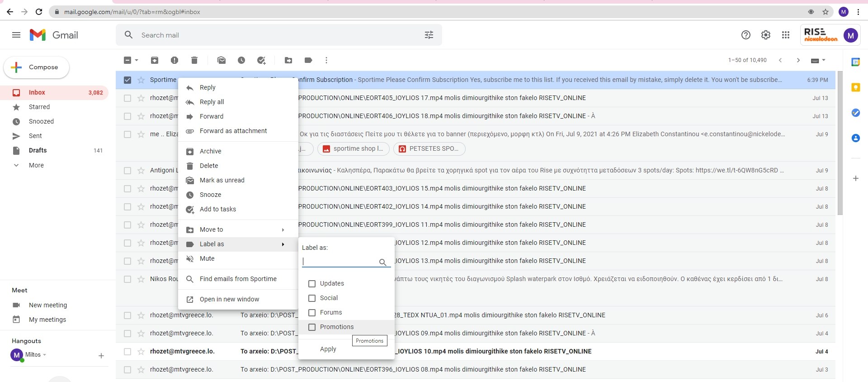Expand the More labels list in sidebar
This screenshot has width=868, height=382.
coord(36,165)
